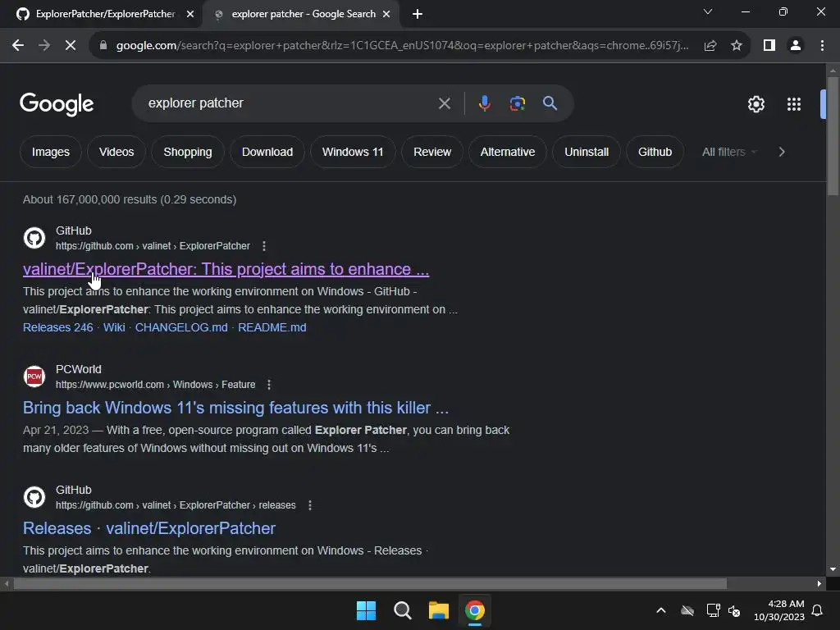This screenshot has width=840, height=630.
Task: Click the vertical scrollbar thumb
Action: tap(833, 137)
